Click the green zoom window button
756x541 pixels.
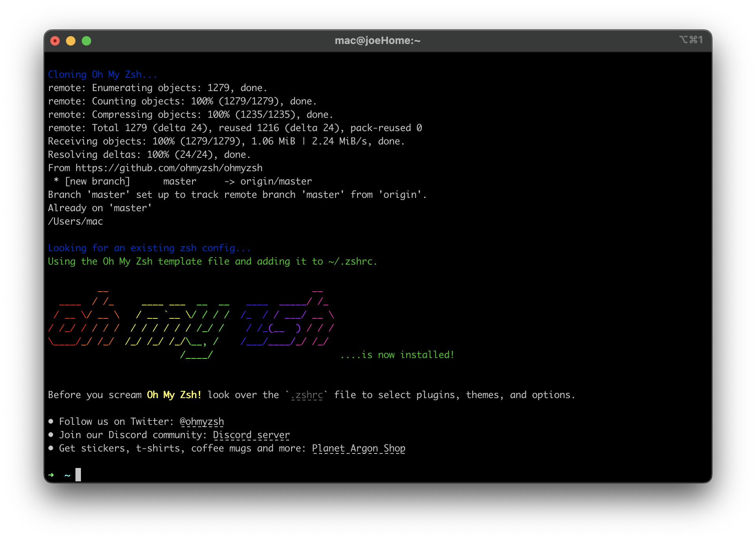pos(86,41)
